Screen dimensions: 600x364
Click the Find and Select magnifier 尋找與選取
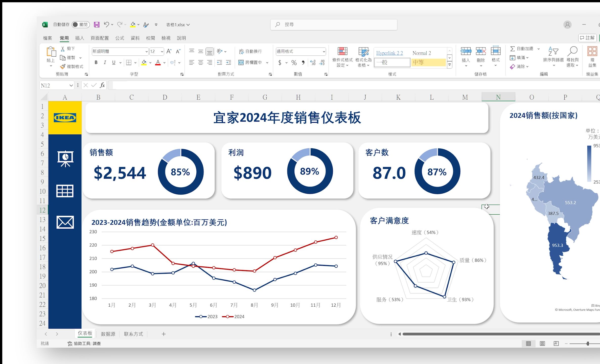572,51
